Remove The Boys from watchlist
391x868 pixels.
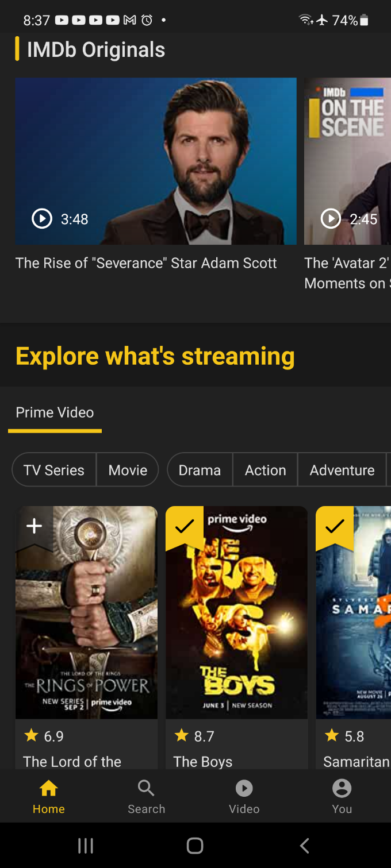tap(185, 526)
